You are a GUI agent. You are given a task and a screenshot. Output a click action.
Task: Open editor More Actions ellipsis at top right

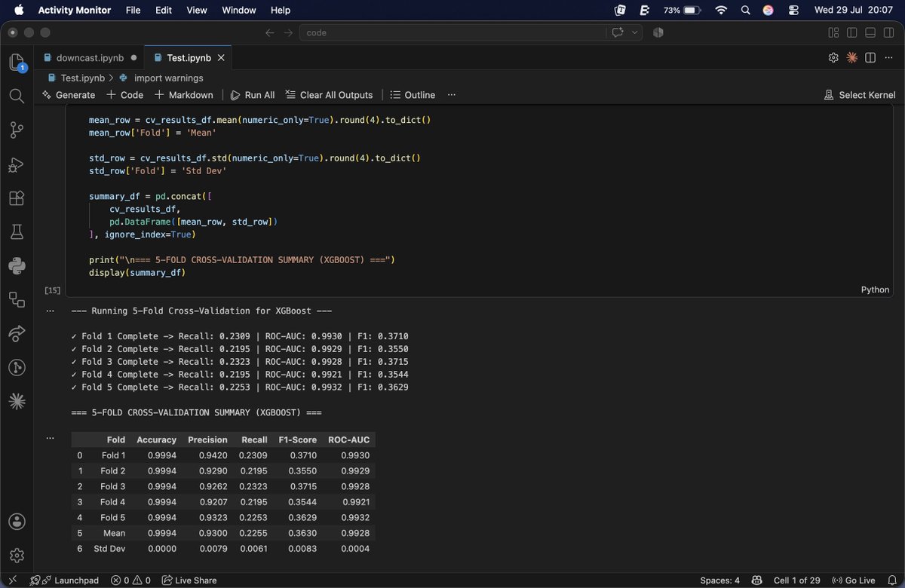888,57
